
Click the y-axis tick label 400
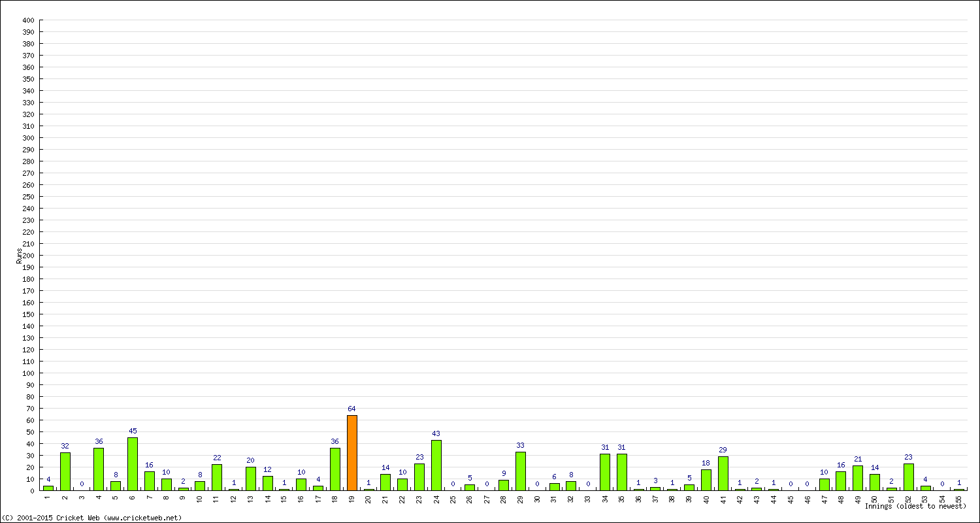click(28, 20)
